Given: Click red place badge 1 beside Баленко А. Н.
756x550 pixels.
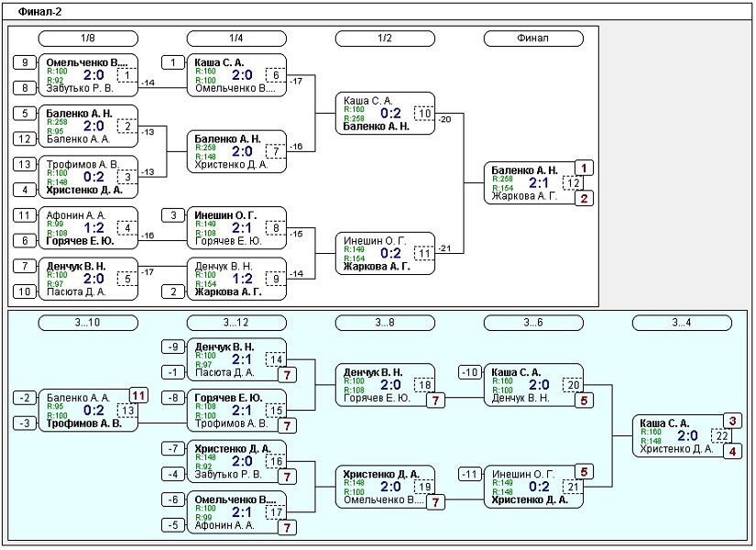Looking at the screenshot, I should click(x=584, y=168).
